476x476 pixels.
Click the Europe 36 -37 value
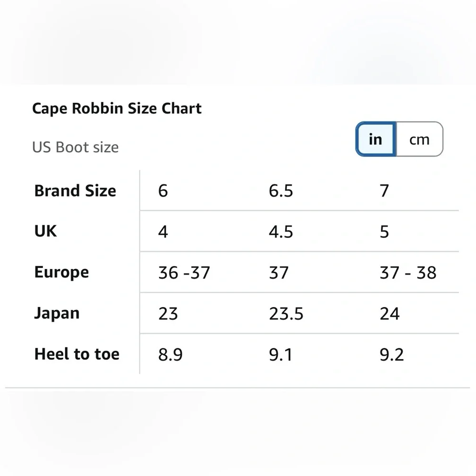pos(184,273)
